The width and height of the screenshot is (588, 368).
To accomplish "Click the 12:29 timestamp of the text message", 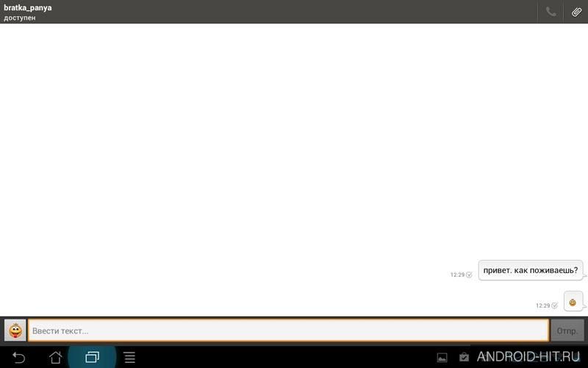I will [457, 275].
